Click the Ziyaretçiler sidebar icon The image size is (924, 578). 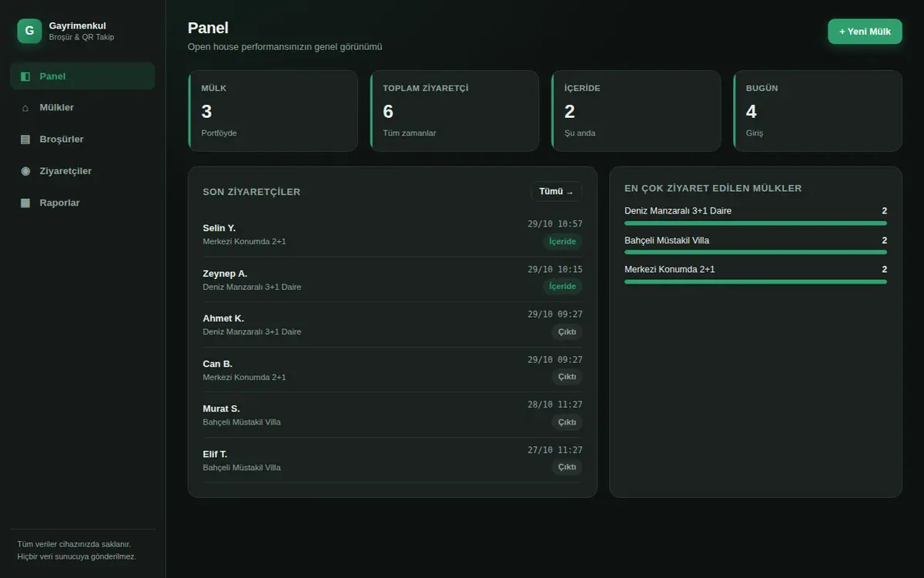click(25, 171)
